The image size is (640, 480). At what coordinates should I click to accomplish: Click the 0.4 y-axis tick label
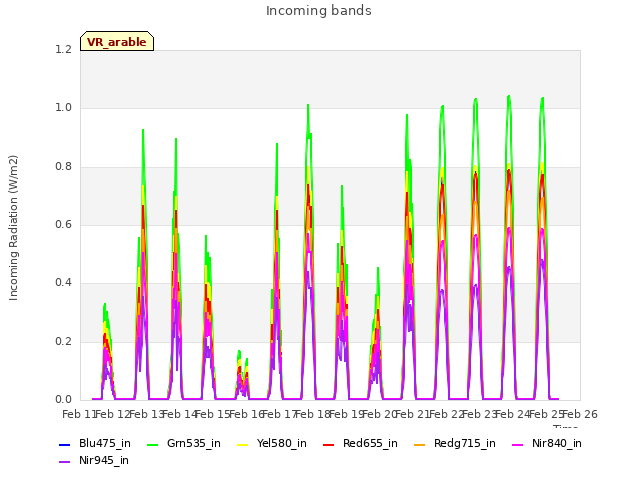coord(63,282)
